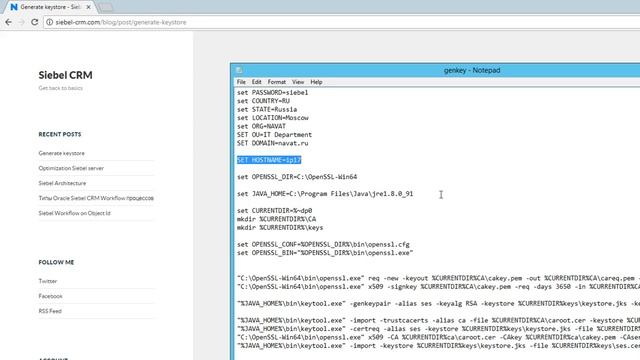Click the keytool -certreq command line
Viewport: 640px width, 360px height.
tap(438, 329)
